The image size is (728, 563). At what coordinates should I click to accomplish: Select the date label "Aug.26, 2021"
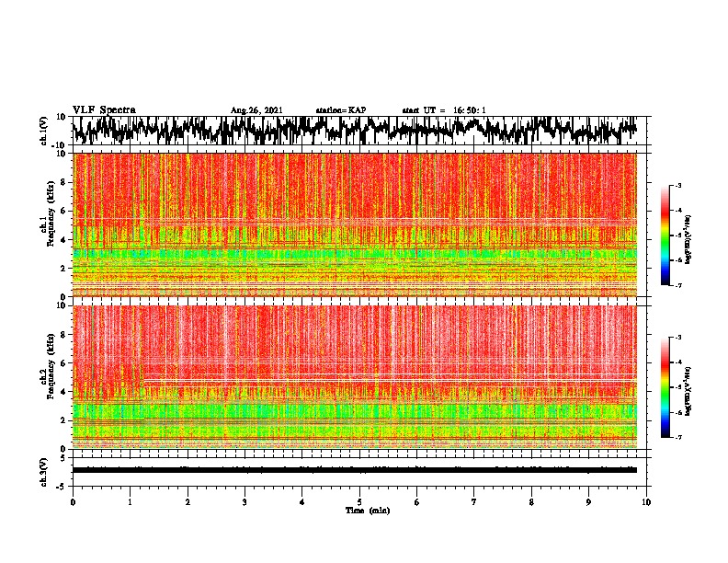pyautogui.click(x=256, y=110)
